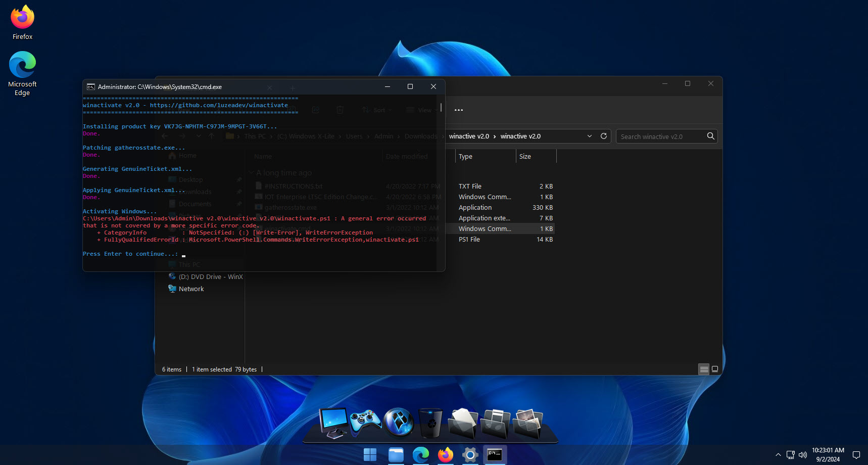This screenshot has height=465, width=868.
Task: Open the volume tray icon
Action: tap(803, 455)
